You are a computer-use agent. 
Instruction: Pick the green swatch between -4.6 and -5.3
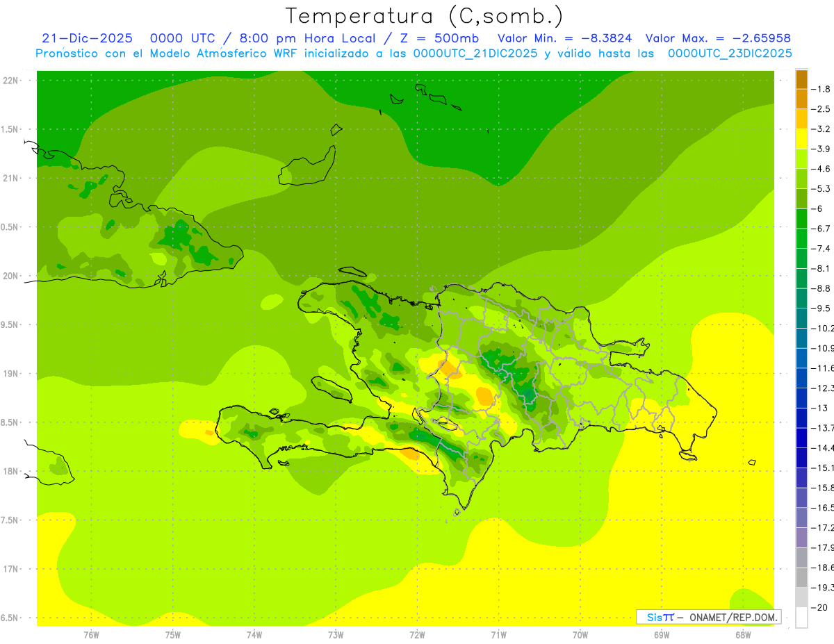(801, 179)
